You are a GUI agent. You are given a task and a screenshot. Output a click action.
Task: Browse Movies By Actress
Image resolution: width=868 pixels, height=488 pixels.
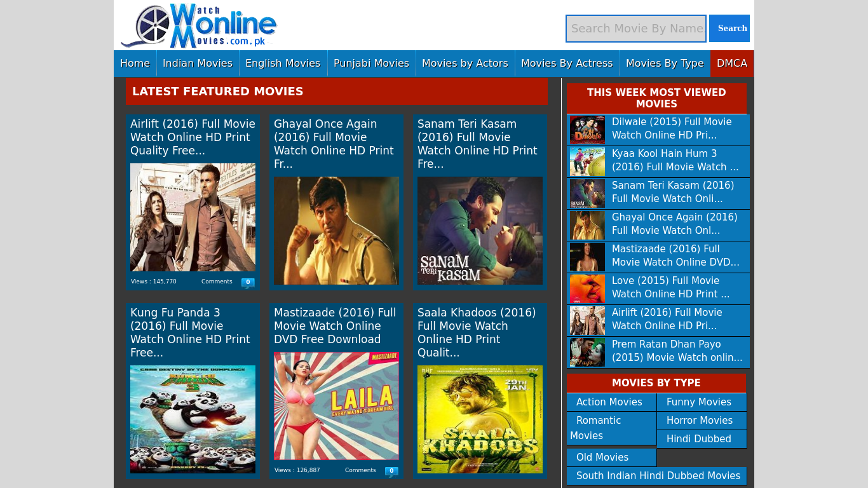click(x=567, y=64)
